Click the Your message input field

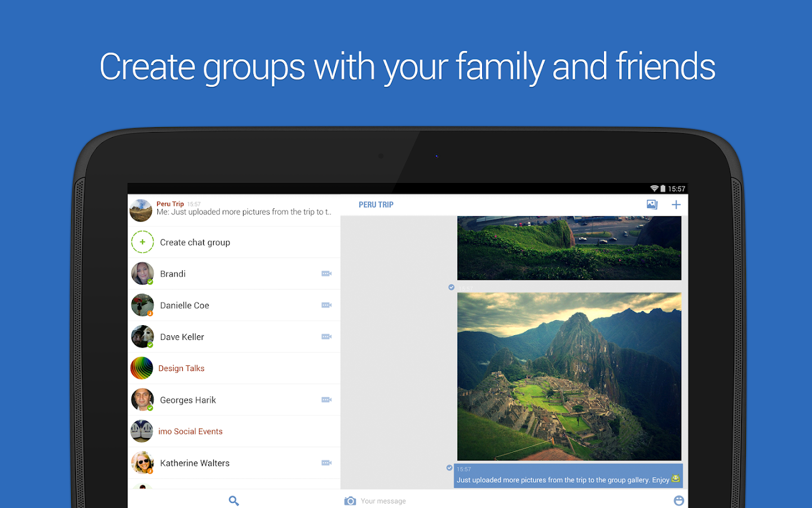(513, 501)
